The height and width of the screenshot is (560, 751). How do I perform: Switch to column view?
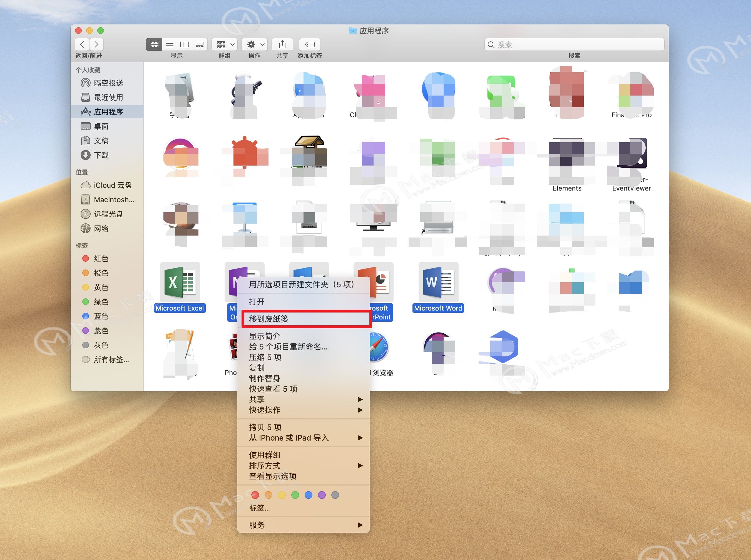pyautogui.click(x=184, y=44)
